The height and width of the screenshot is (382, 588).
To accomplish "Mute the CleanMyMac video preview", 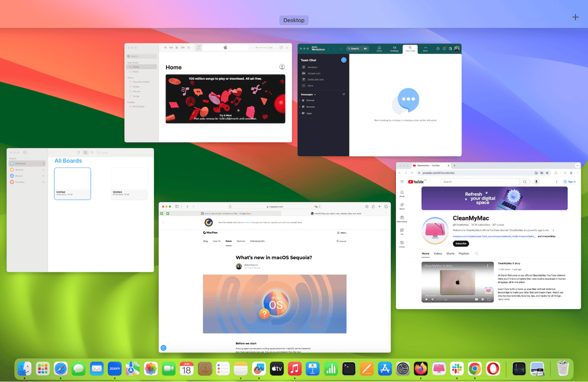I will tap(432, 299).
